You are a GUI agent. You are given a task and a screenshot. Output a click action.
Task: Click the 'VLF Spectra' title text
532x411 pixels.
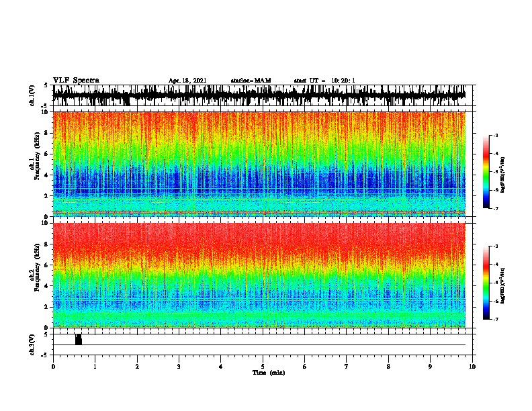click(76, 81)
